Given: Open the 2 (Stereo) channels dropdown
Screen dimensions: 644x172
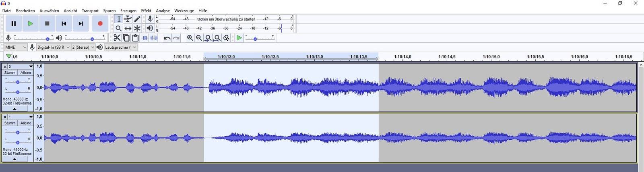Looking at the screenshot, I should click(x=83, y=47).
